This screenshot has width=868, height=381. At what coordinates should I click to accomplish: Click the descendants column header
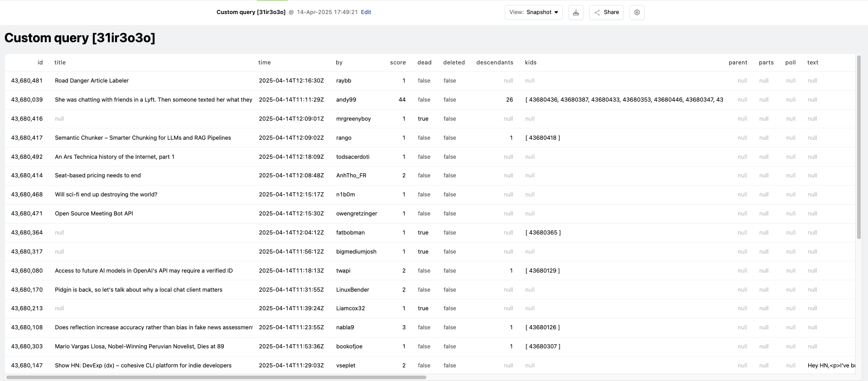494,63
